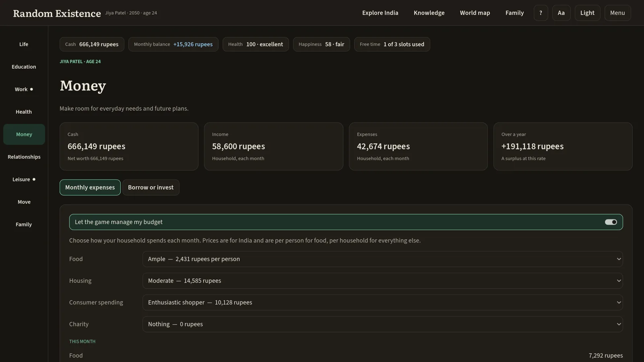Expand the Housing spending dropdown
Viewport: 644px width, 362px height.
pos(382,281)
